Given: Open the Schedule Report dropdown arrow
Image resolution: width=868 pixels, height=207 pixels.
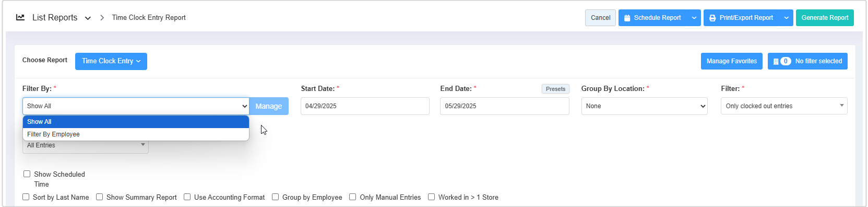Looking at the screenshot, I should (x=694, y=18).
